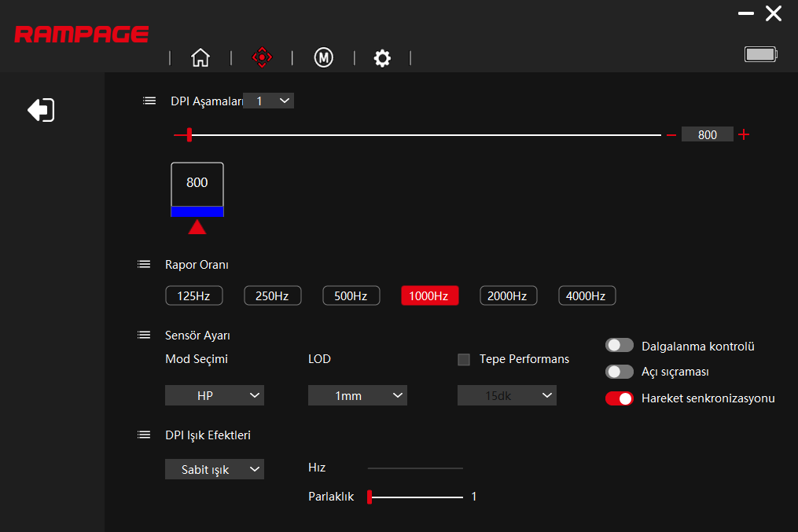Click the DPI Işık Efektleri heading
Screen dimensions: 798x532
coord(208,435)
